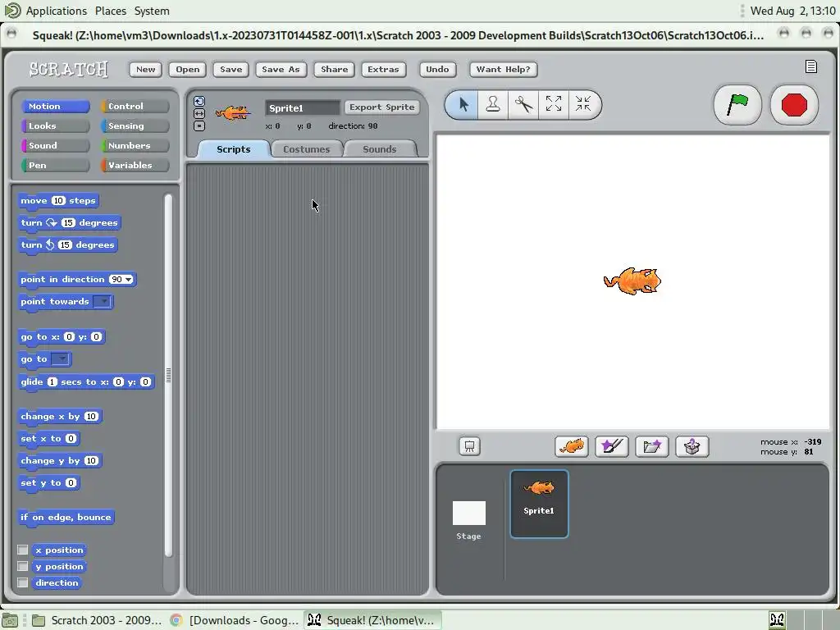Click the move 10 steps block
This screenshot has height=630, width=840.
[58, 201]
